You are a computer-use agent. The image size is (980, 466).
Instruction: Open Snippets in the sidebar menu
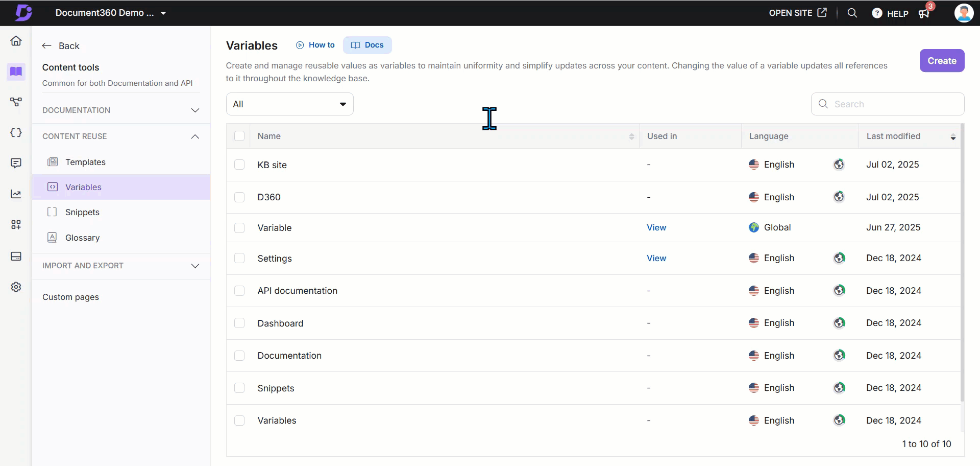click(121, 212)
